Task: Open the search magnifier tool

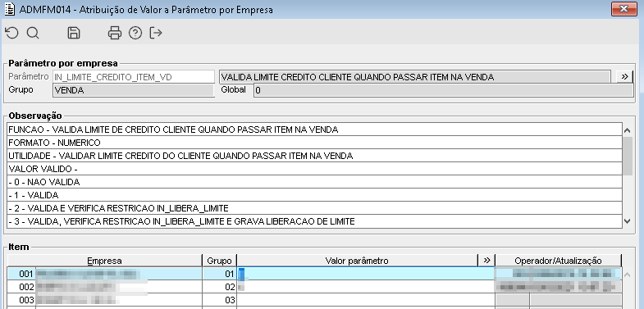Action: click(33, 33)
